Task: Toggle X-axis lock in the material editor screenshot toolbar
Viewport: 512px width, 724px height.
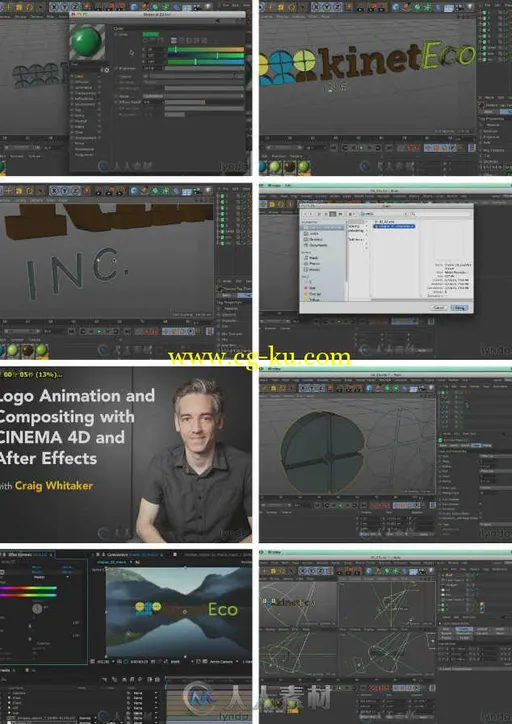Action: coord(54,8)
